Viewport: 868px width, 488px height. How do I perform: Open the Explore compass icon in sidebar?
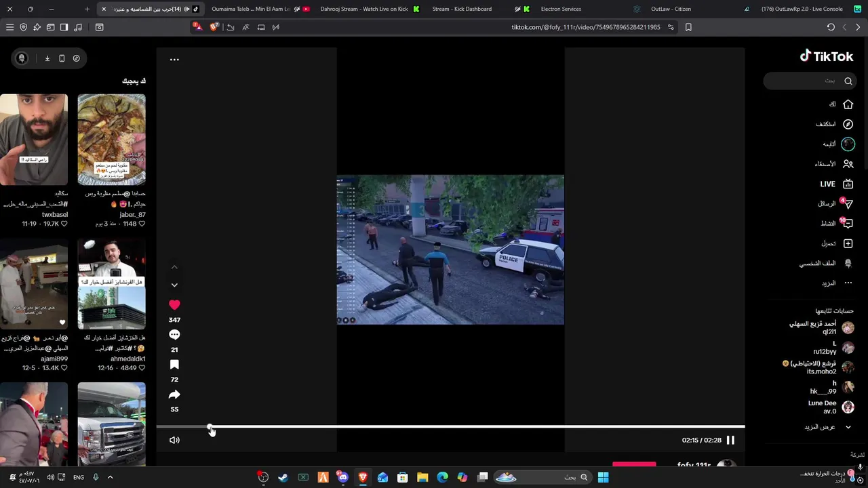tap(848, 124)
